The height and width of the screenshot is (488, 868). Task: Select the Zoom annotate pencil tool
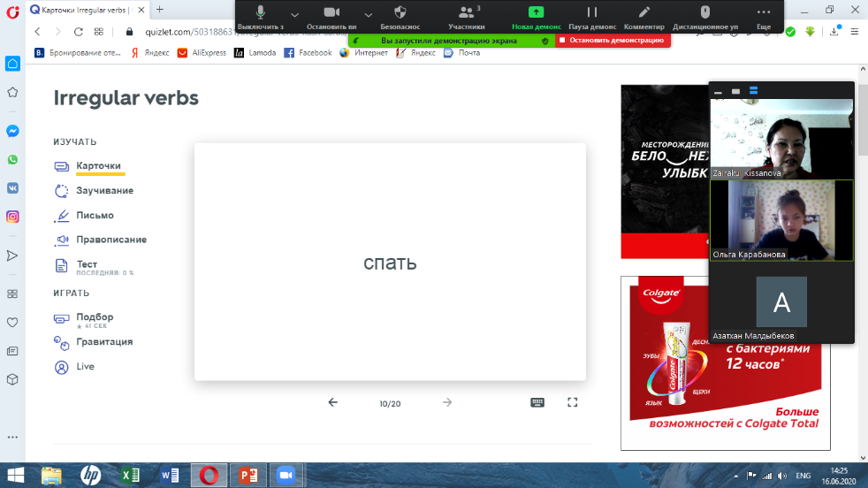pos(643,12)
